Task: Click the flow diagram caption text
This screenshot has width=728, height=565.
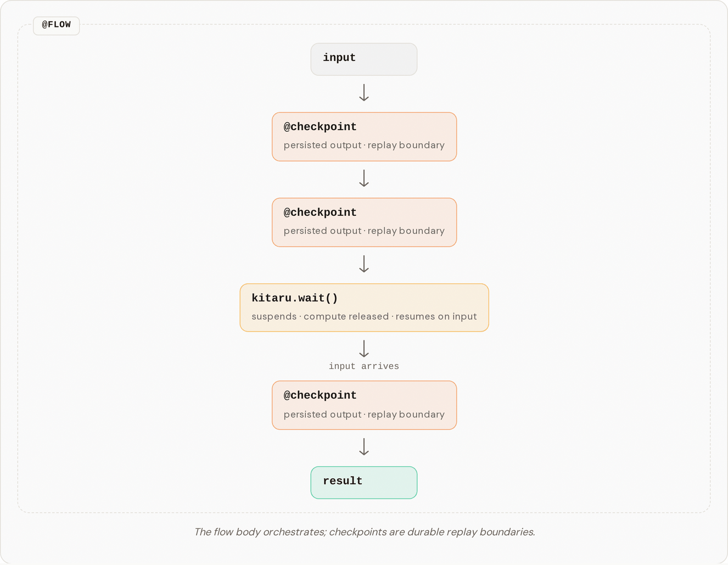Action: point(365,532)
